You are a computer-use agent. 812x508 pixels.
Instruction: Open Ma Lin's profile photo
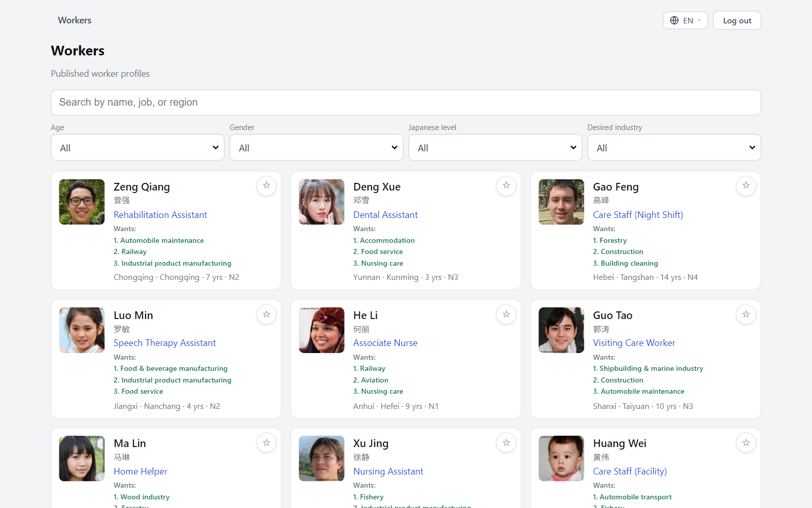pyautogui.click(x=82, y=458)
